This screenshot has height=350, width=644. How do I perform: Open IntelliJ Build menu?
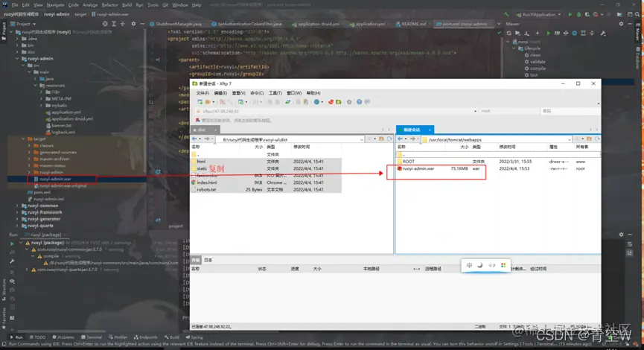(127, 5)
